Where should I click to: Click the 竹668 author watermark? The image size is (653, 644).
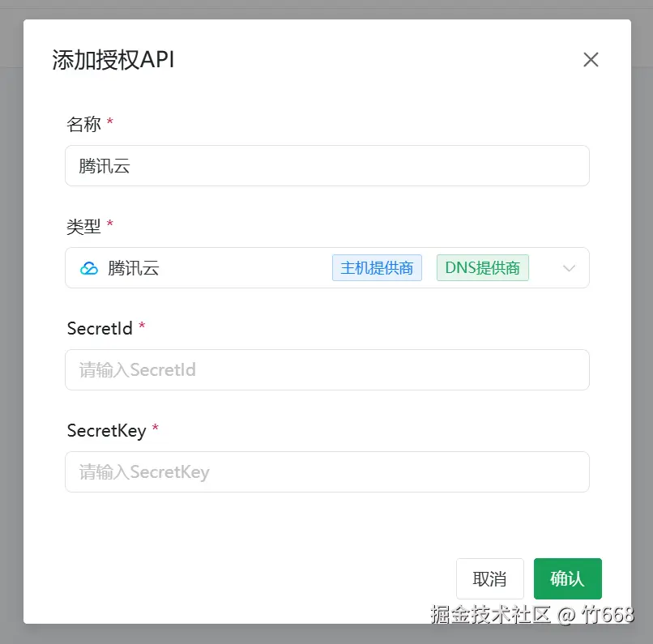608,614
